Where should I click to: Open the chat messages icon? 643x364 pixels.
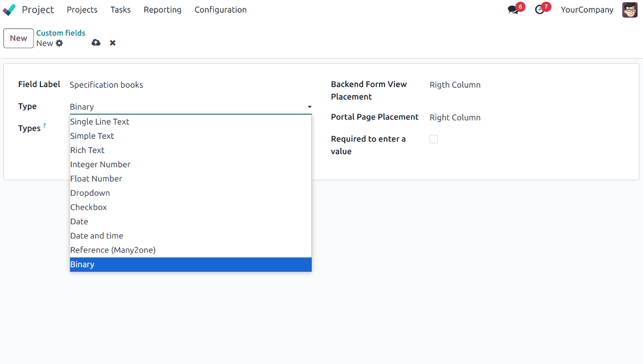[x=513, y=10]
